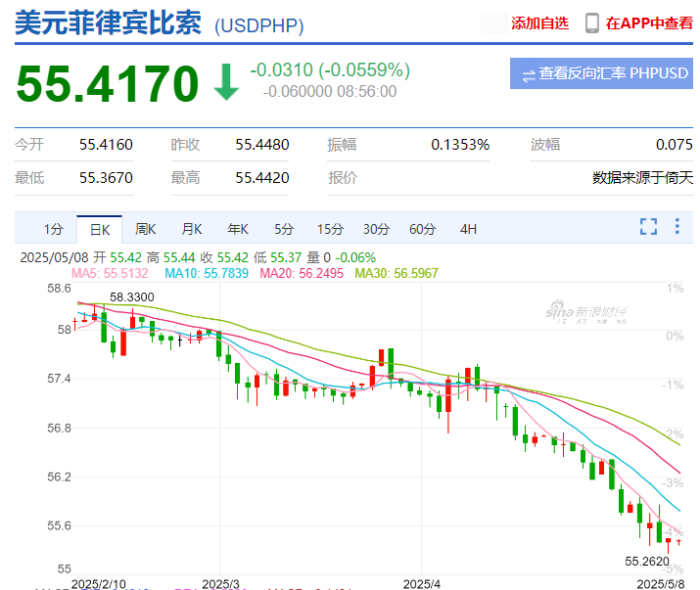Click the current price 55.4170
The height and width of the screenshot is (590, 700).
tap(107, 83)
